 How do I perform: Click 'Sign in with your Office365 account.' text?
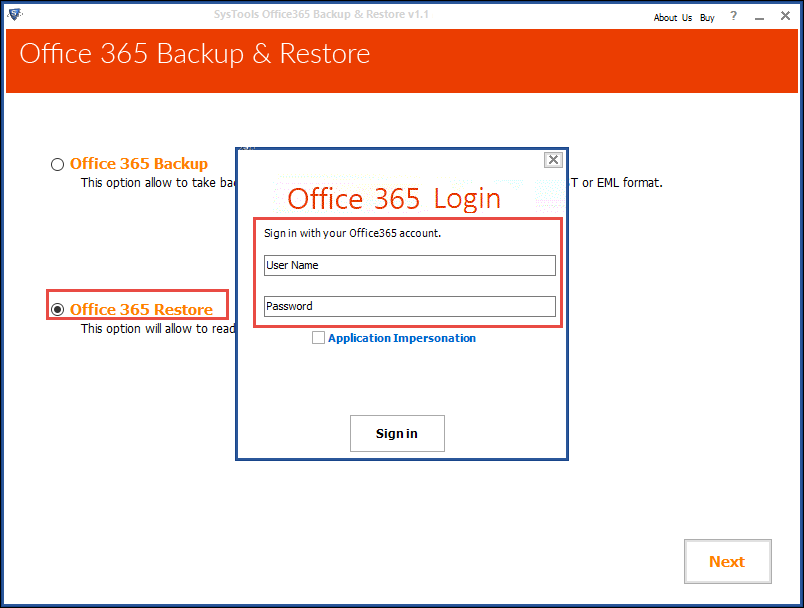(352, 233)
